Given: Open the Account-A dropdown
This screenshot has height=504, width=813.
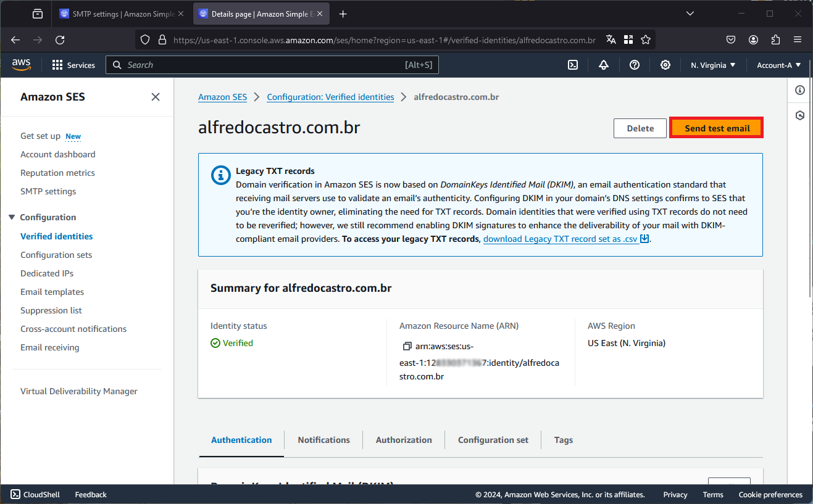Looking at the screenshot, I should pos(779,65).
